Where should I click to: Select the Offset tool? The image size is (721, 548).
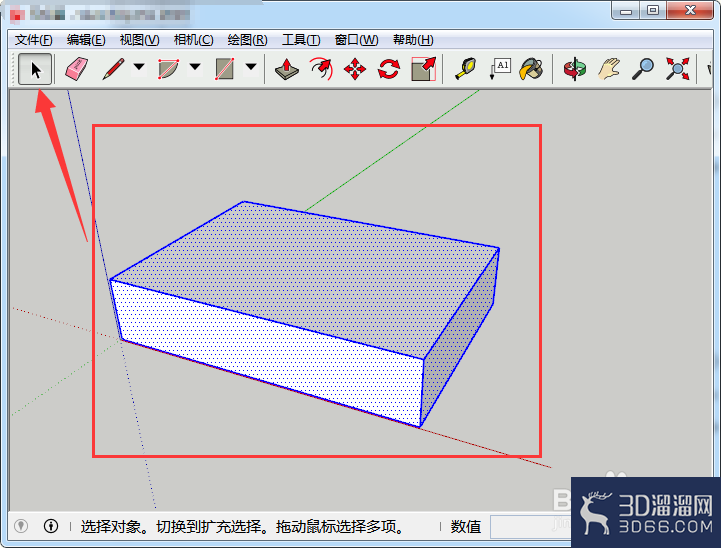321,69
